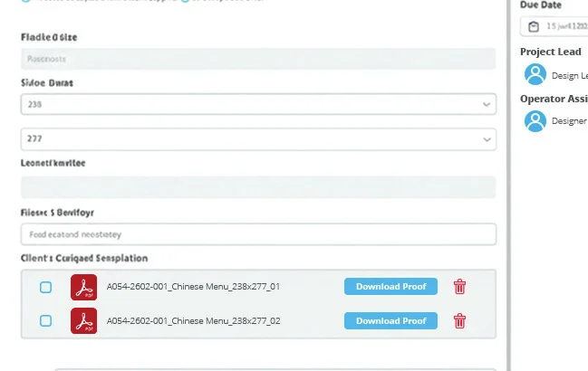Open PDF icon of Chinese Menu_238x277_01
The width and height of the screenshot is (588, 371).
coord(83,288)
